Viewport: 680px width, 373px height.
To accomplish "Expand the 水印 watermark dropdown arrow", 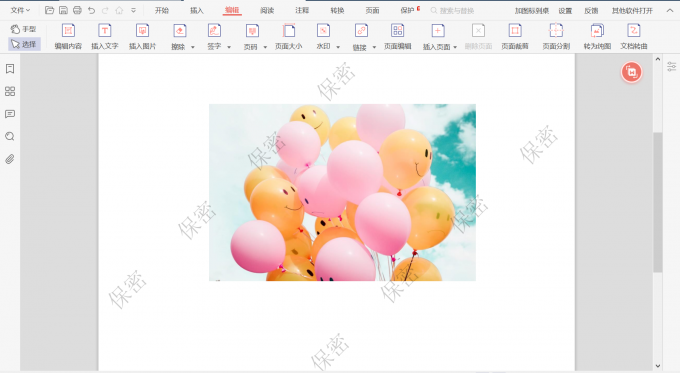I will [338, 47].
